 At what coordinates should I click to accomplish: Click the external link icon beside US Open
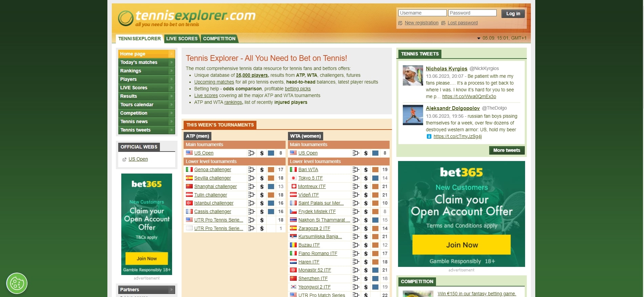(124, 159)
